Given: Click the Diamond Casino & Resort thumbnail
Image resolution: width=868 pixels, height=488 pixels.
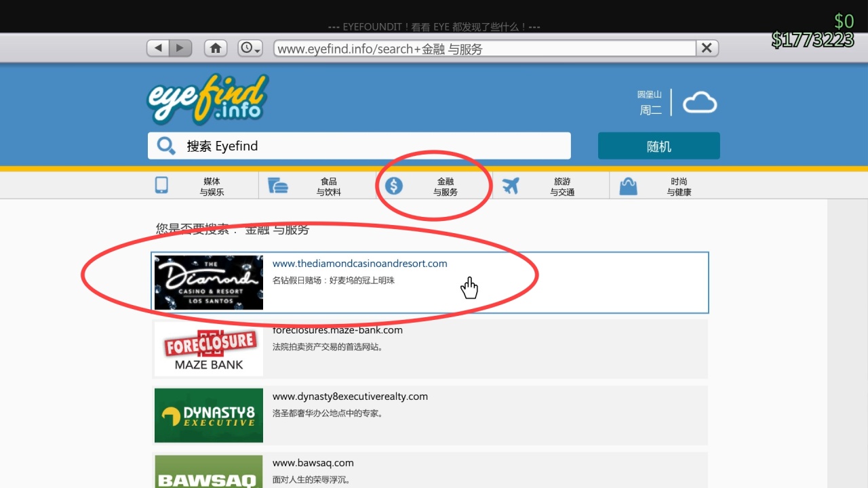Looking at the screenshot, I should 209,283.
